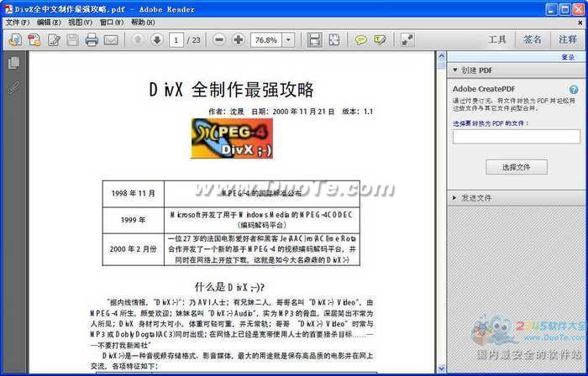Open the 视图(V) menu
The width and height of the screenshot is (588, 376).
tap(80, 23)
